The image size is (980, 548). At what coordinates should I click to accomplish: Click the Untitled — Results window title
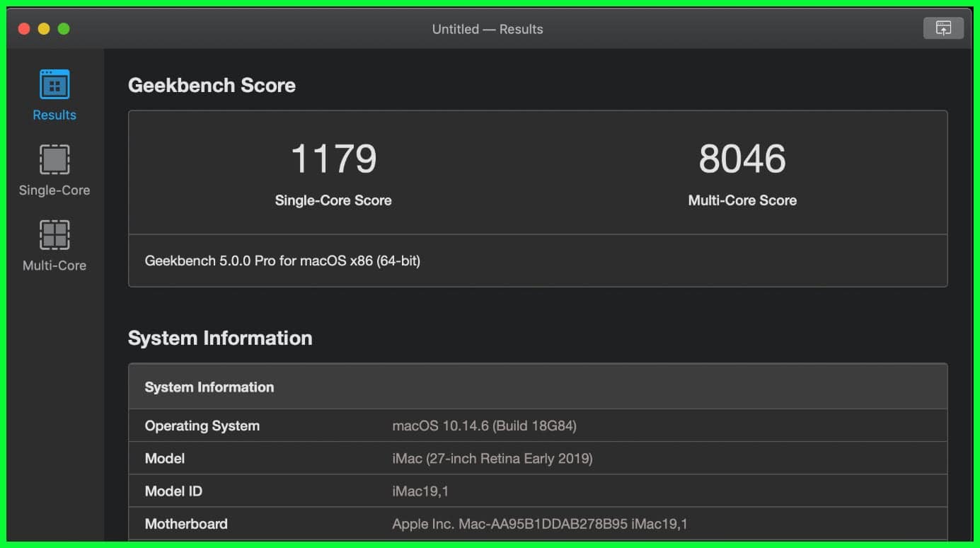[488, 29]
